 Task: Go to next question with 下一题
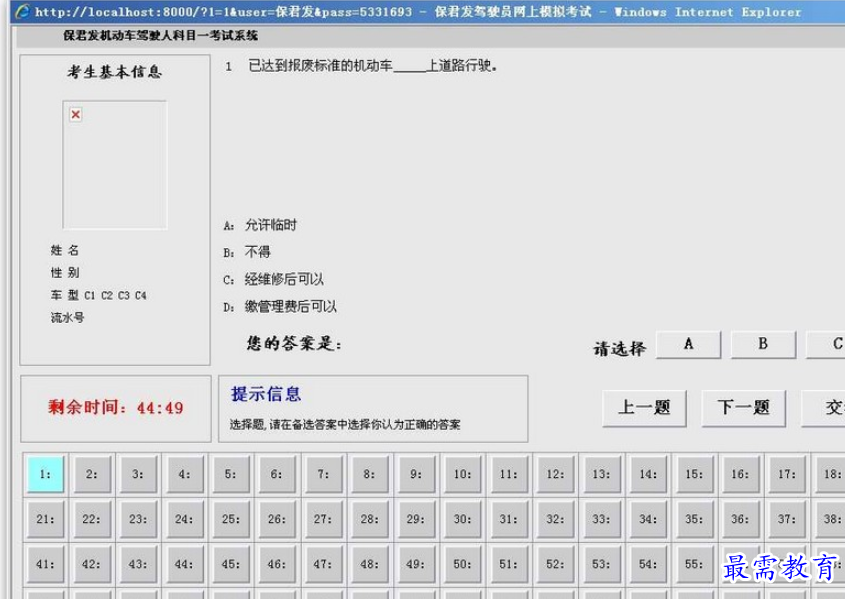pyautogui.click(x=743, y=408)
